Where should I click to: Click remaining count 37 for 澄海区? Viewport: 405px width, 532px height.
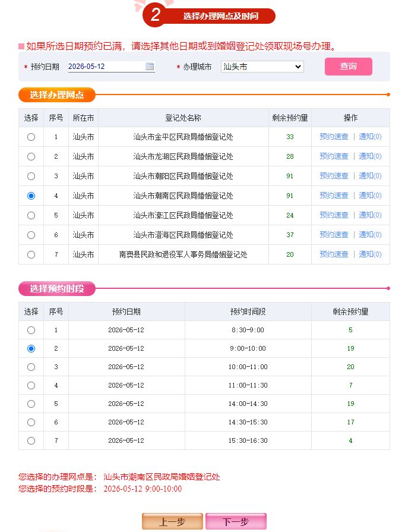pos(290,235)
